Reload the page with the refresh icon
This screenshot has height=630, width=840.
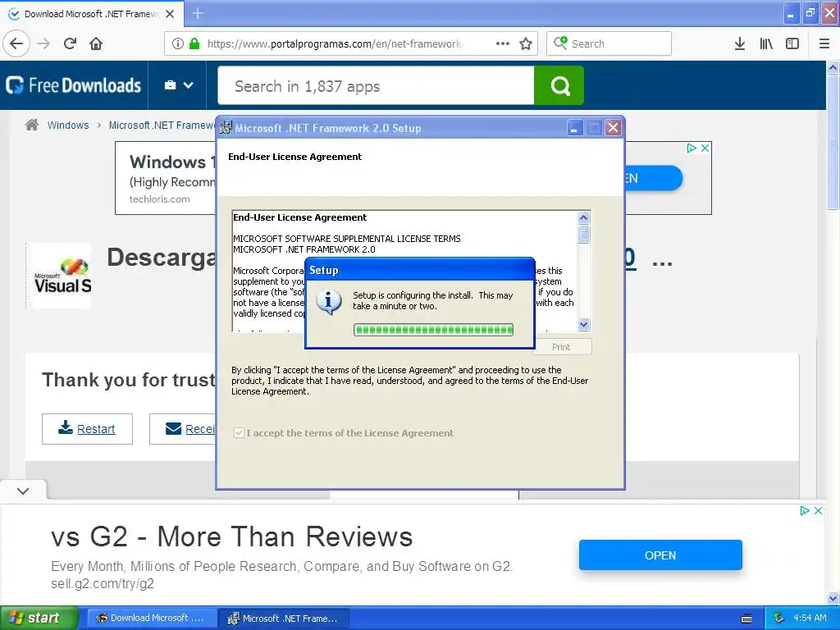click(x=71, y=43)
